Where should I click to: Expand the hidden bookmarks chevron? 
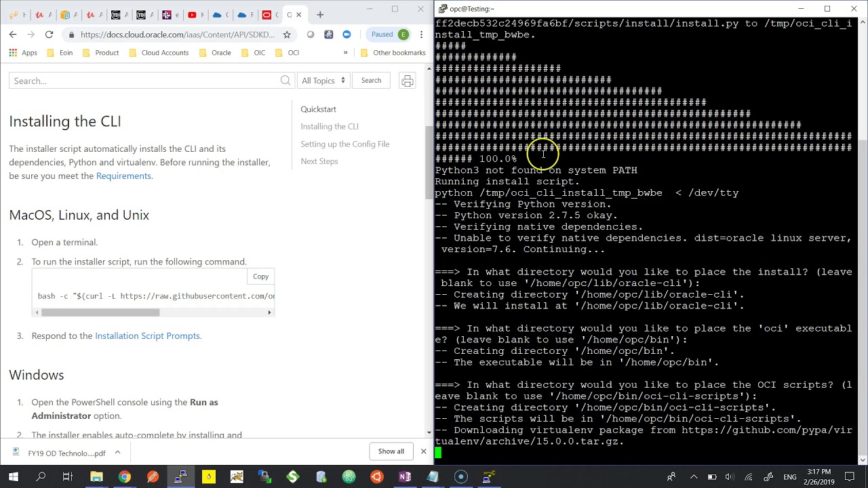point(345,52)
